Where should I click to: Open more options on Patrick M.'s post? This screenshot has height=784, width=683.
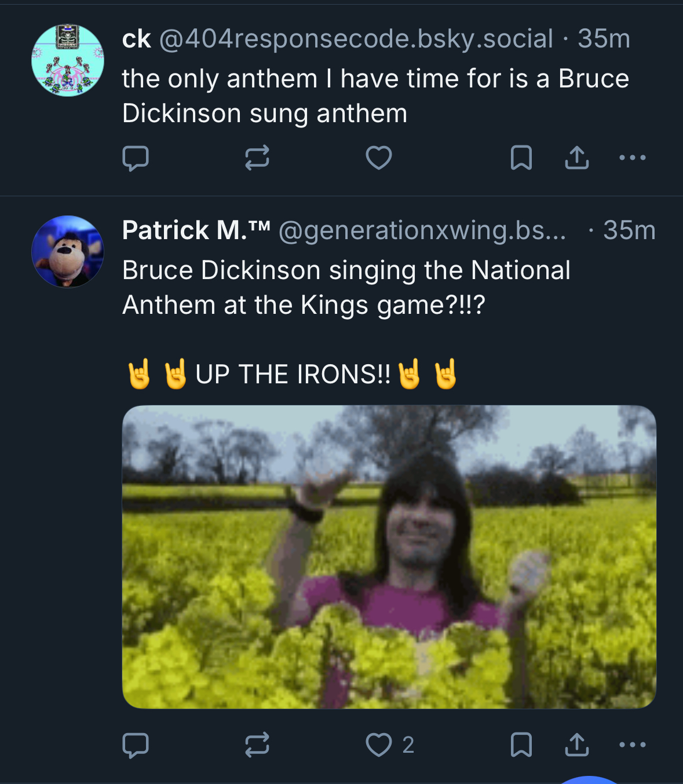pos(632,745)
